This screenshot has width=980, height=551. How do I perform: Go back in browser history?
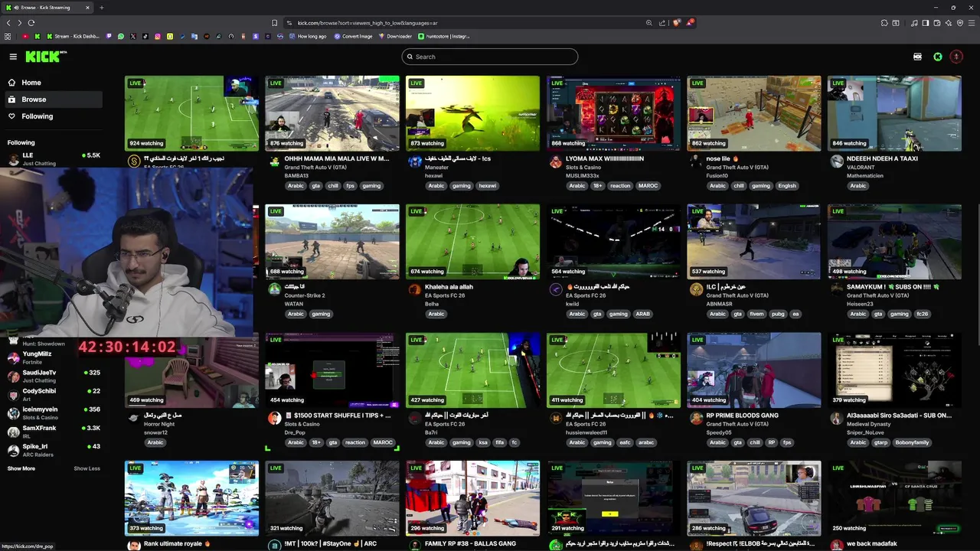pyautogui.click(x=8, y=23)
